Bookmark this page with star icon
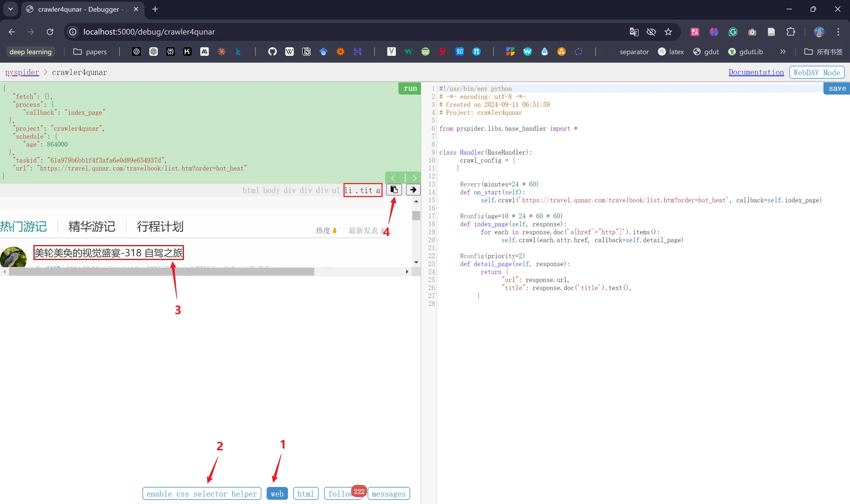The image size is (850, 504). [x=668, y=32]
